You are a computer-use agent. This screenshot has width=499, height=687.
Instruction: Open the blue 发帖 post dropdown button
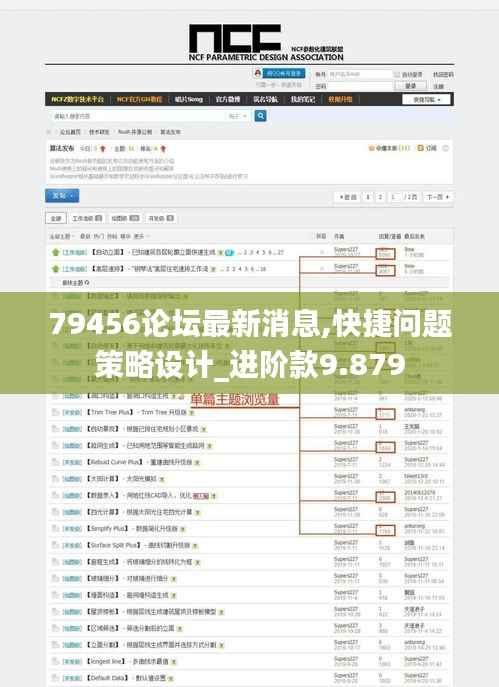[62, 195]
